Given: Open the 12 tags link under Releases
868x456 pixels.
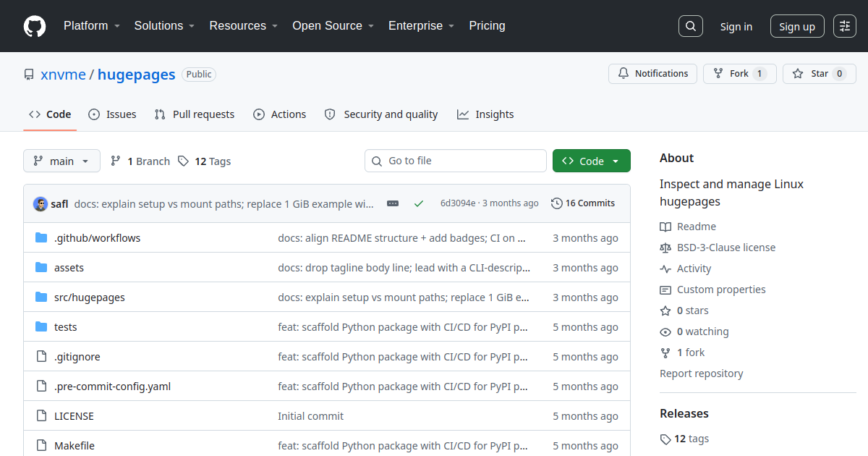Looking at the screenshot, I should 684,439.
